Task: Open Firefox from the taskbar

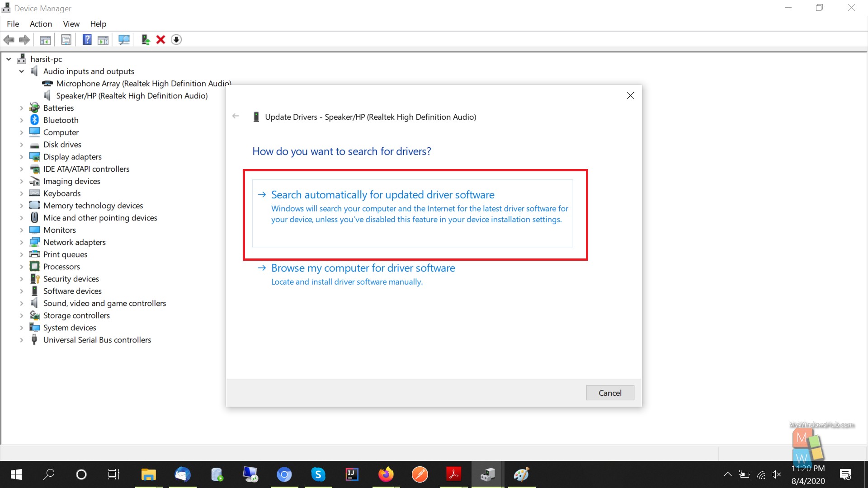Action: pyautogui.click(x=386, y=474)
